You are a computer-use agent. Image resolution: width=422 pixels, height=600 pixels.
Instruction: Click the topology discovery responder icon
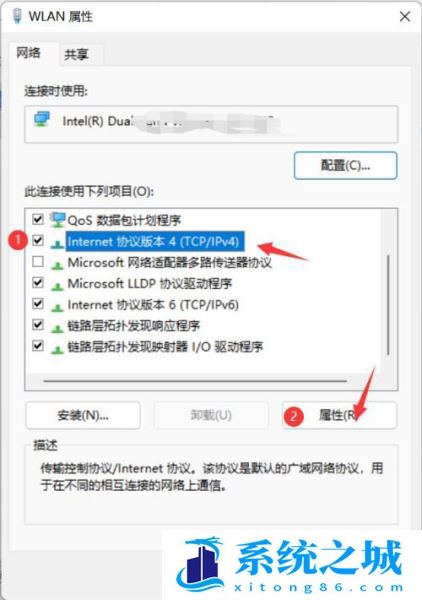[57, 328]
